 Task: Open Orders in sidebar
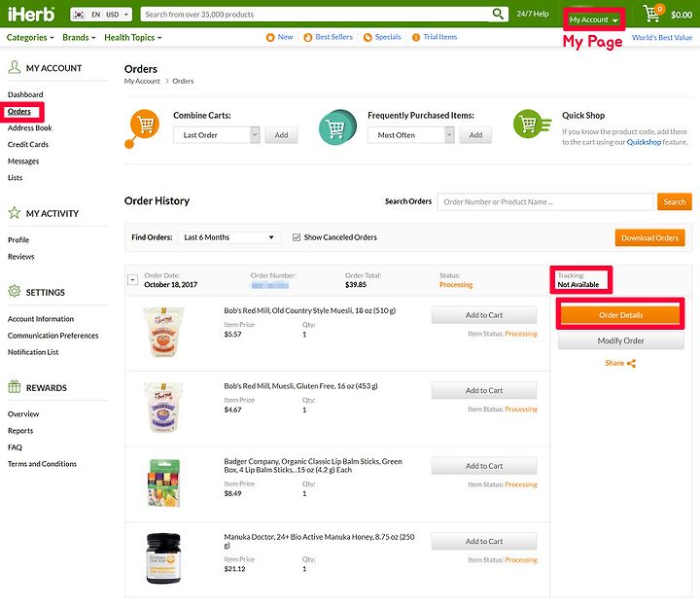tap(19, 111)
